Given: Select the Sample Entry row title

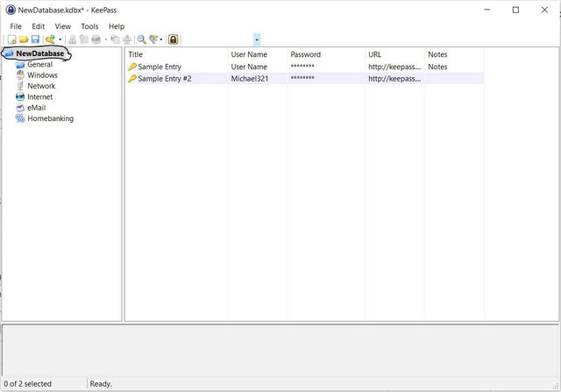Looking at the screenshot, I should (160, 67).
